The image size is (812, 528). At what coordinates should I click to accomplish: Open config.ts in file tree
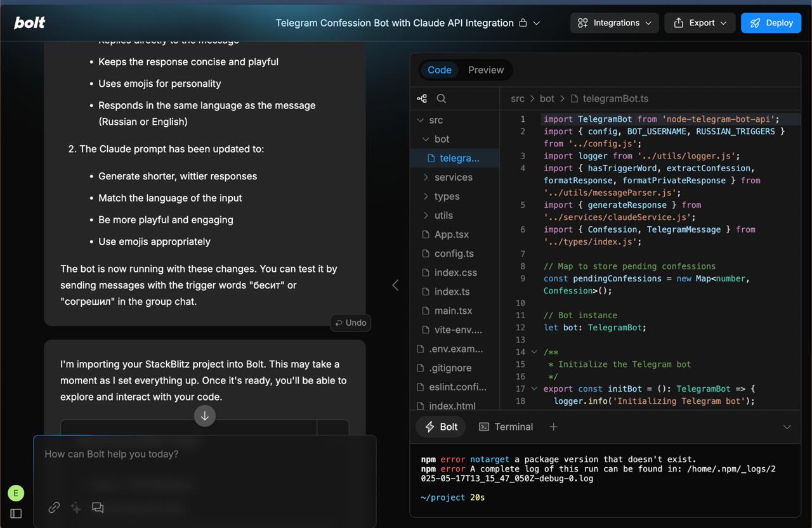pos(455,253)
